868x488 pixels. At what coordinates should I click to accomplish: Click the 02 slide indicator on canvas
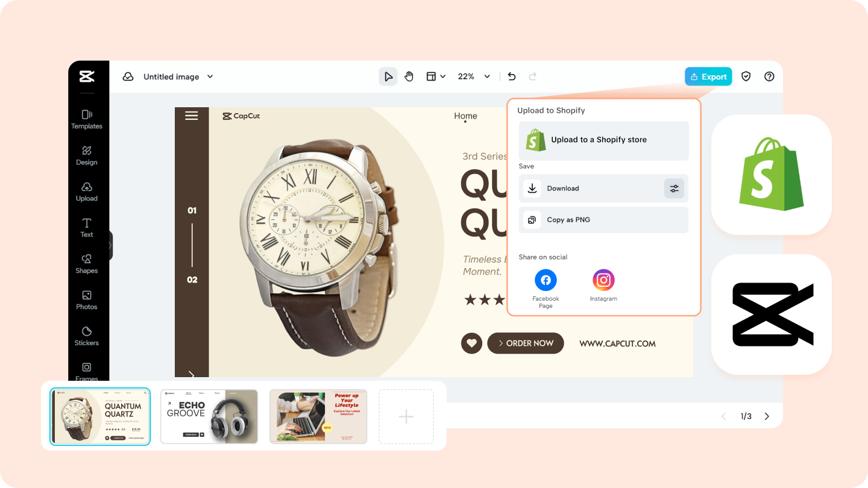(x=192, y=280)
